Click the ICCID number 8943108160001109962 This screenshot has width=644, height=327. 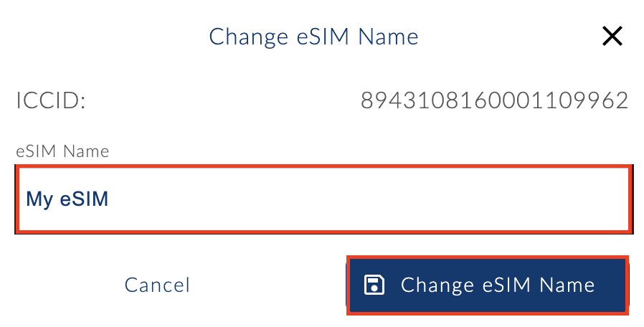(494, 101)
